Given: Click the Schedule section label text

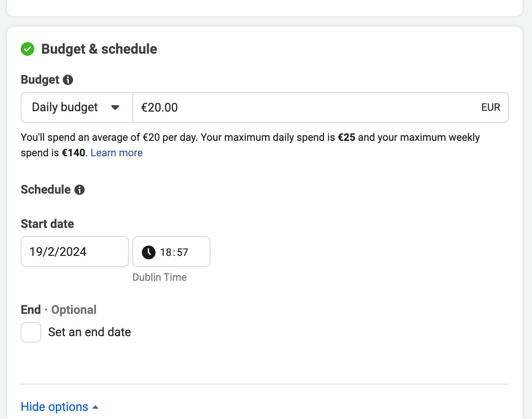Looking at the screenshot, I should [46, 190].
